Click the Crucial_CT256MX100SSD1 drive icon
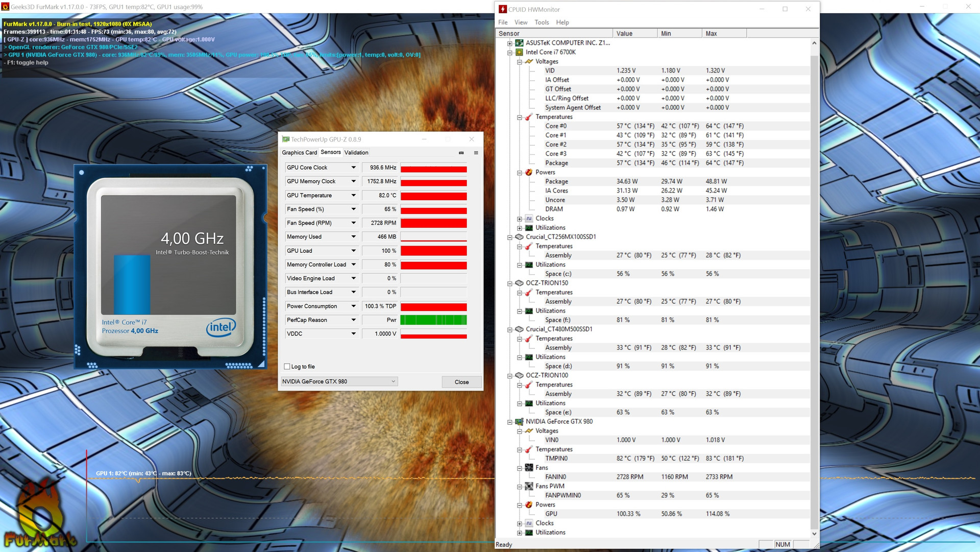Screen dimensions: 980x552 (x=519, y=237)
